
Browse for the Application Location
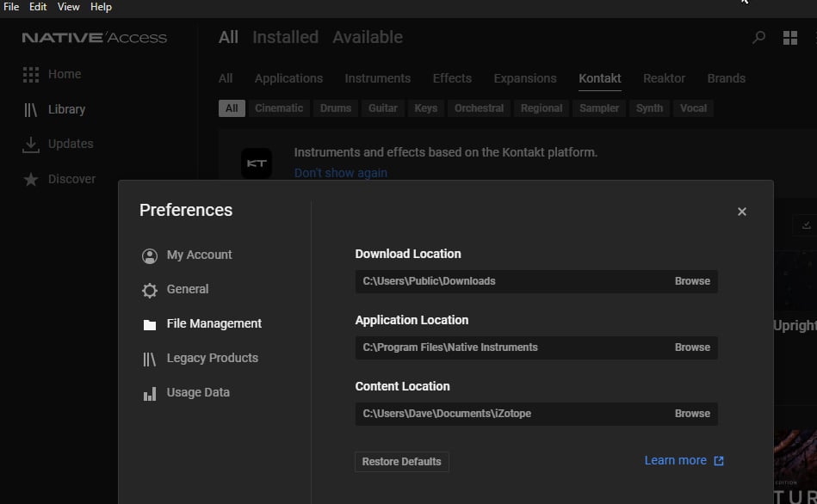pyautogui.click(x=692, y=347)
